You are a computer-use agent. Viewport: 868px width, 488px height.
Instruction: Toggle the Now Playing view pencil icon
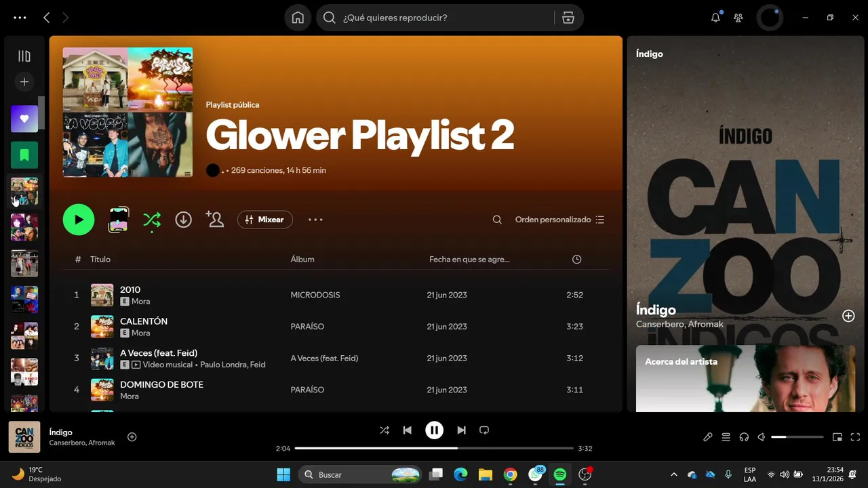click(708, 437)
